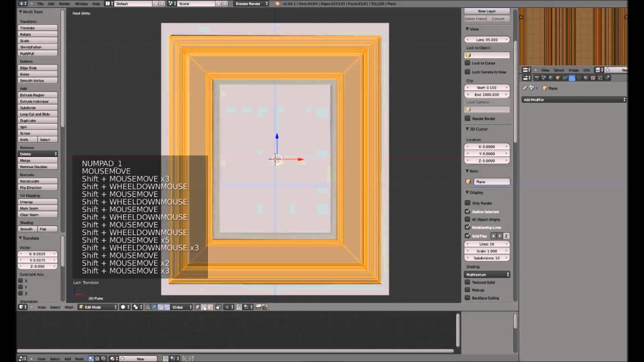Enable Only Render checkbox
Viewport: 644px width, 362px height.
coord(467,203)
